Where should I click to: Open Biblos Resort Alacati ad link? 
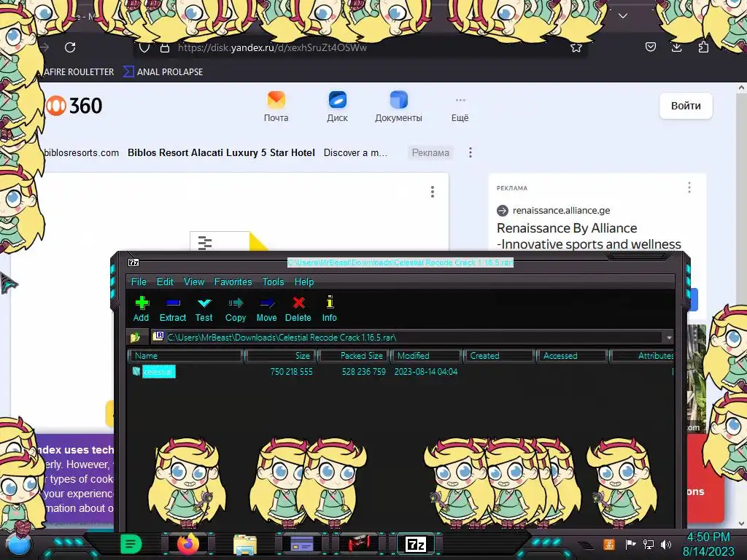[221, 153]
